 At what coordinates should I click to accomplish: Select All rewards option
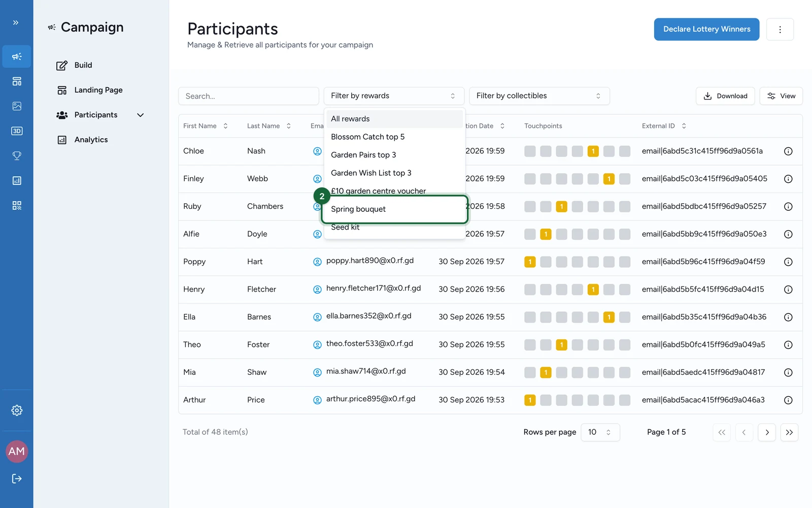(395, 119)
